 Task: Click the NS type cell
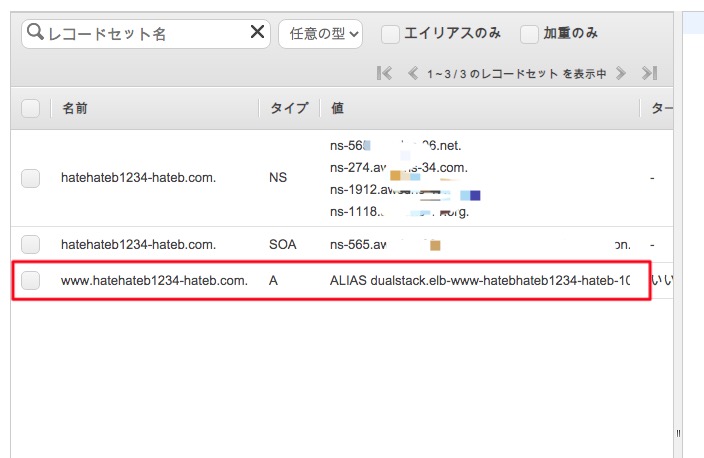(278, 178)
